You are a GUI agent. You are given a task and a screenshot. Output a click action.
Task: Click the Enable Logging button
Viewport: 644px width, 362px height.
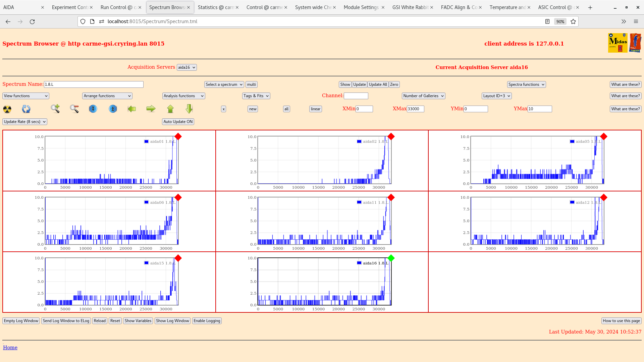click(x=207, y=321)
